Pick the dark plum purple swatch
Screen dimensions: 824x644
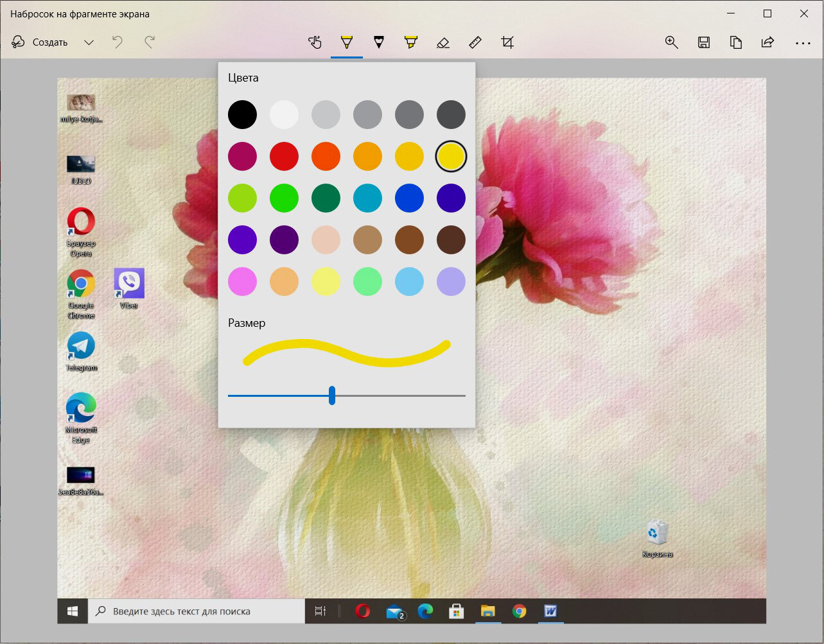coord(284,239)
